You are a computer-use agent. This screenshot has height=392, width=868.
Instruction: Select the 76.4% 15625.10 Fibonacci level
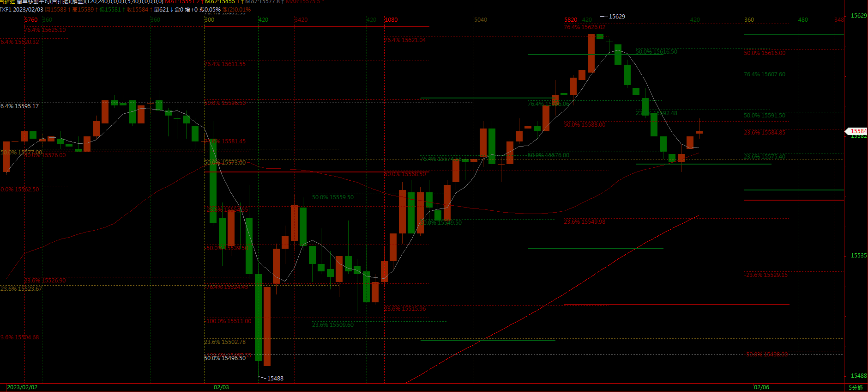point(45,30)
